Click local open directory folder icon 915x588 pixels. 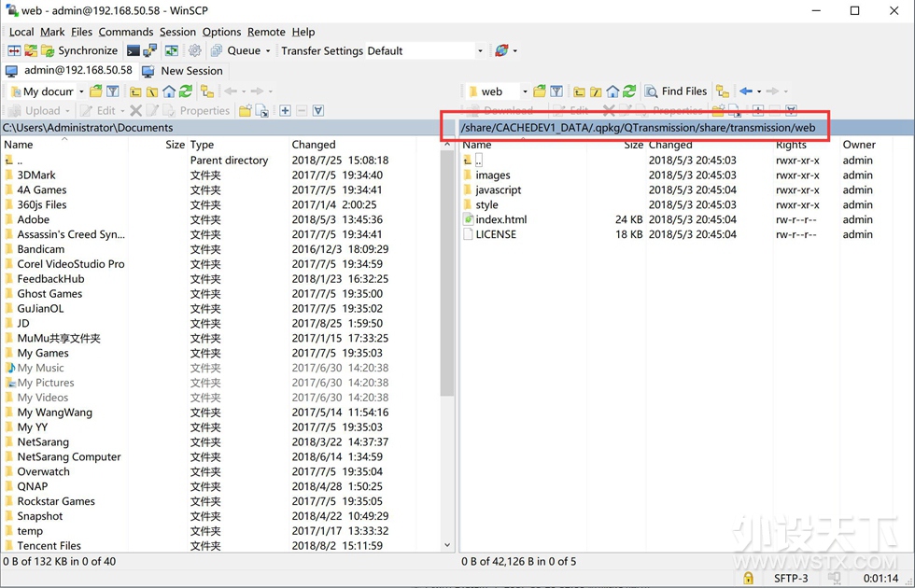(96, 91)
